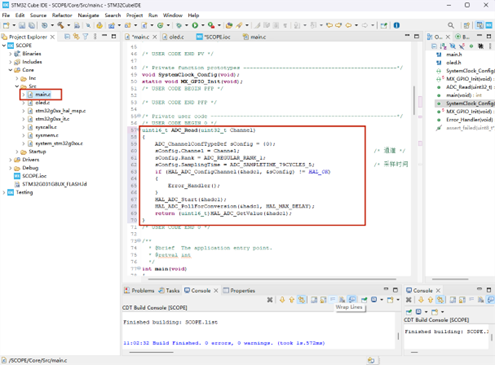
Task: Close the Project Explorer view
Action: 52,37
